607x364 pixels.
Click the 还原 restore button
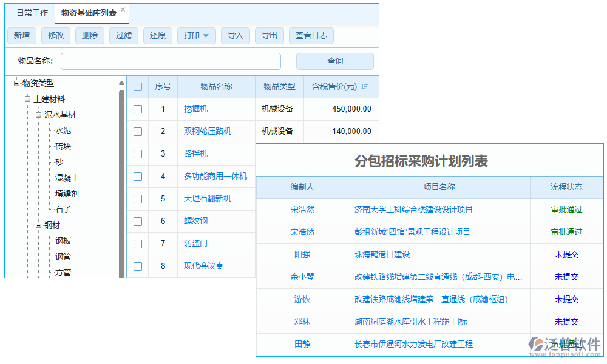pyautogui.click(x=157, y=35)
